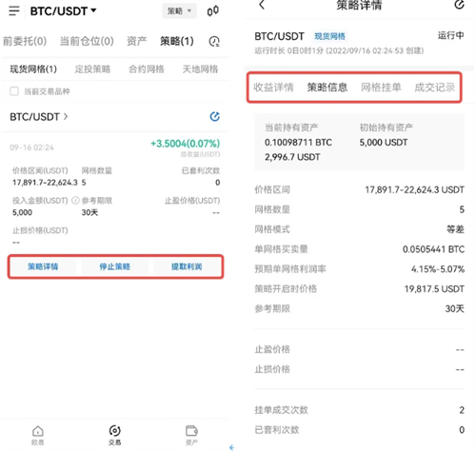Open the 策略详情 button
476x451 pixels.
[43, 266]
